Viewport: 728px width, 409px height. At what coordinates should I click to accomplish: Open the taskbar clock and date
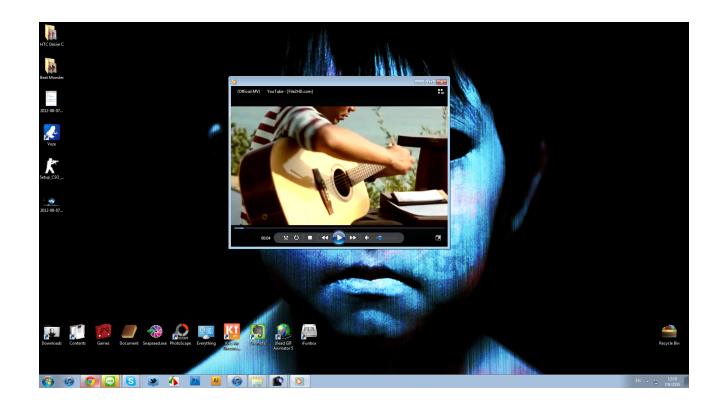point(672,382)
